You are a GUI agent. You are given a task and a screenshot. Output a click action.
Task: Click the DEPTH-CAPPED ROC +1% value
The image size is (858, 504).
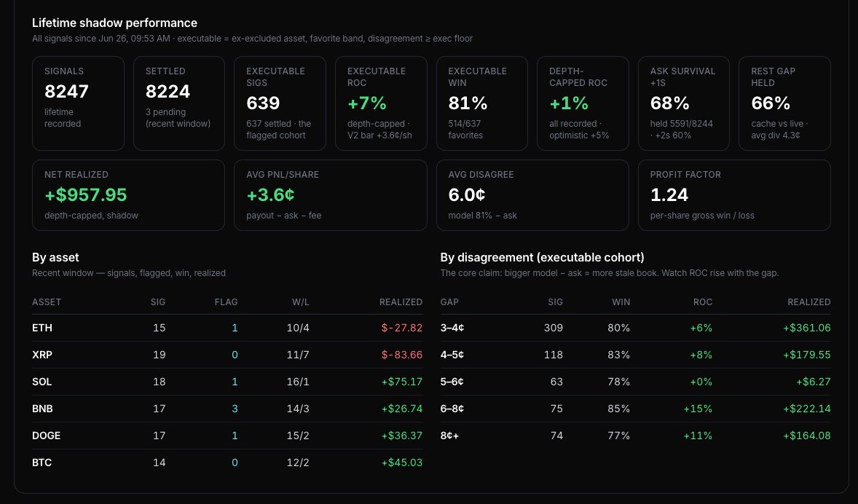(x=569, y=103)
